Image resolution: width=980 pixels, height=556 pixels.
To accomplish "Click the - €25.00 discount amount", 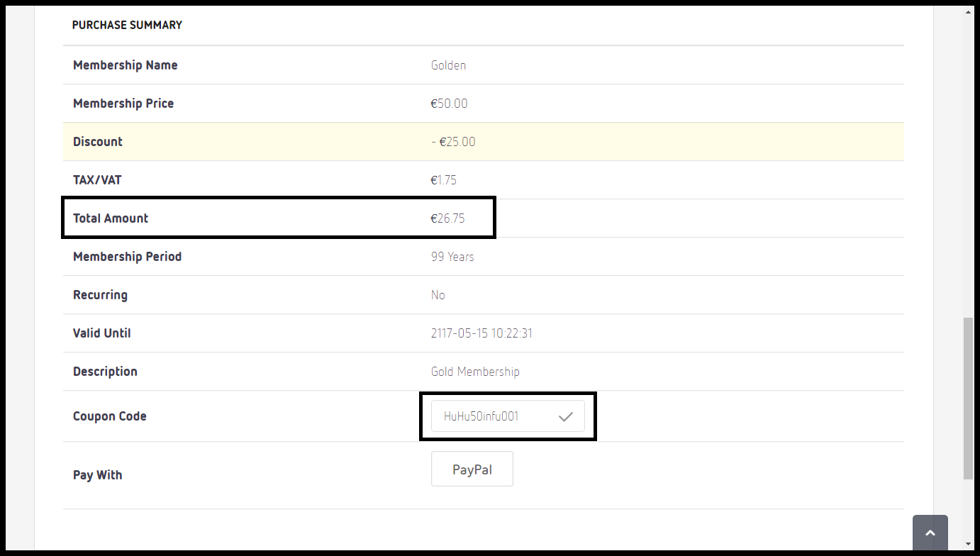I will point(453,142).
